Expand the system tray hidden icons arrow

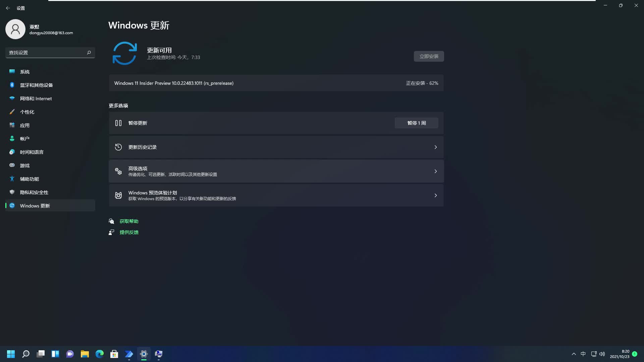click(574, 354)
